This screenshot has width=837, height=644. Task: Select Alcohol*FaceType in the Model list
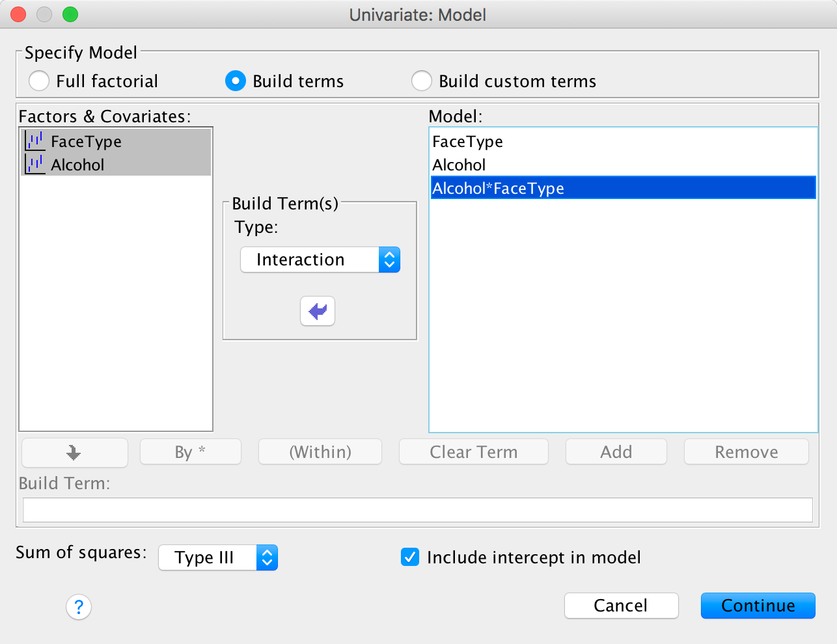498,188
